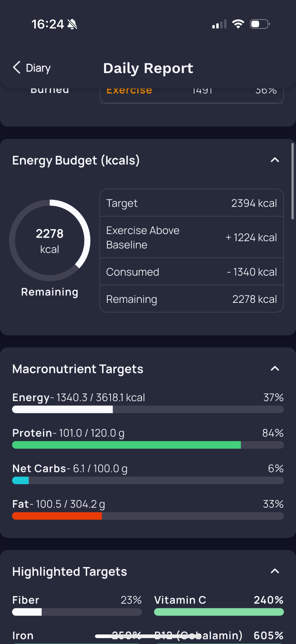The image size is (296, 644).
Task: Select the Remaining 2278 kcal table row
Action: pyautogui.click(x=192, y=299)
